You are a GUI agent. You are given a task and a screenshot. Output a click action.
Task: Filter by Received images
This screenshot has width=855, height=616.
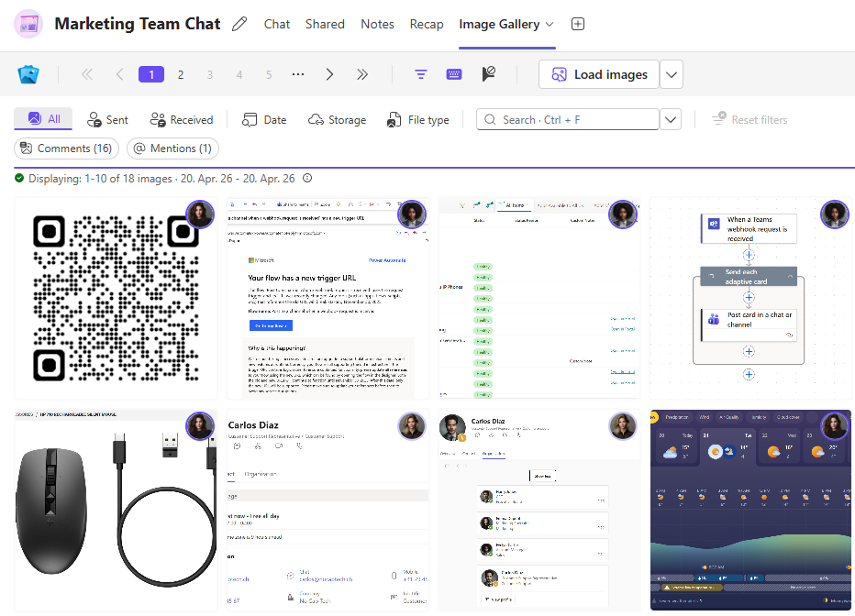(182, 120)
